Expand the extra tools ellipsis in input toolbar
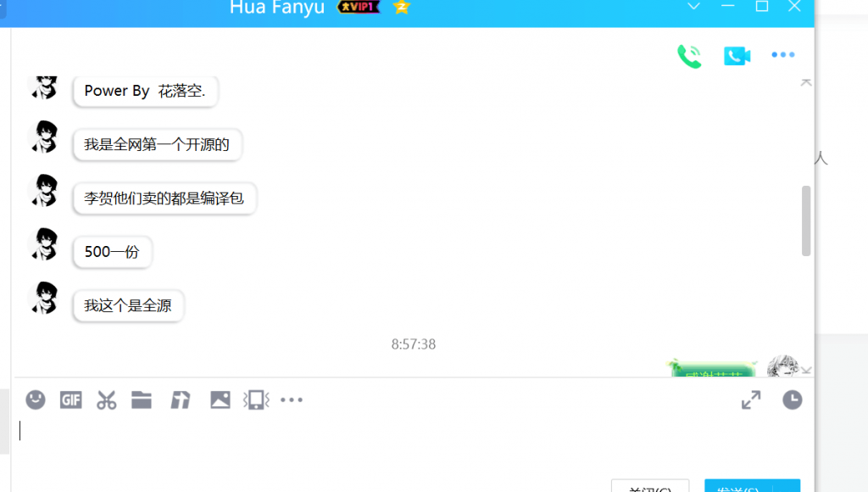 click(292, 400)
